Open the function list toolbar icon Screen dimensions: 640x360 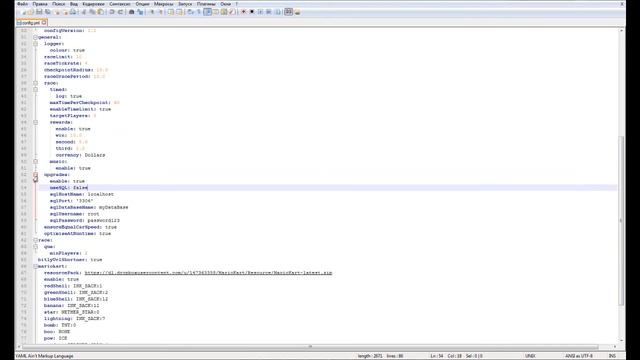point(232,12)
